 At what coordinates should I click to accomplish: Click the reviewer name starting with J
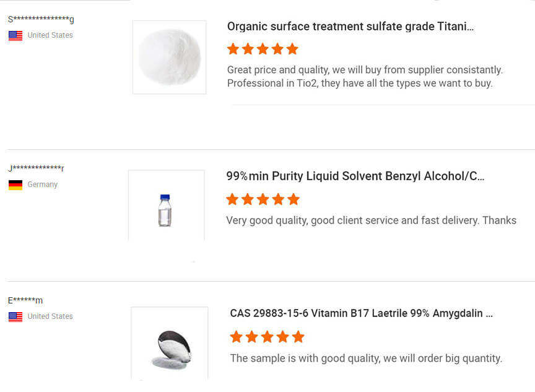[36, 168]
